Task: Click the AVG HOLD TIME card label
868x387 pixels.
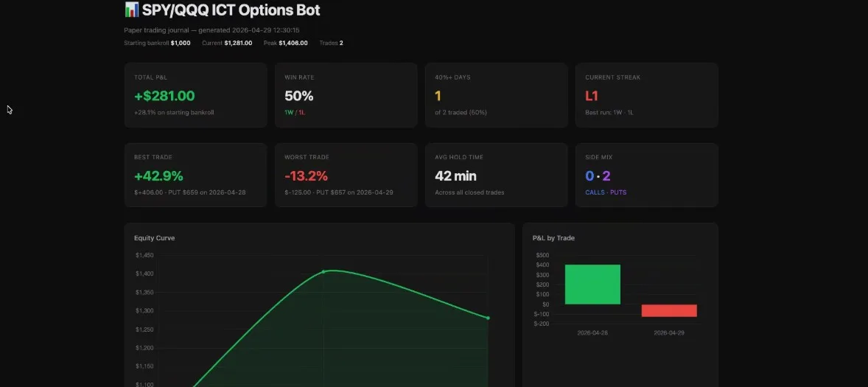Action: pos(459,157)
